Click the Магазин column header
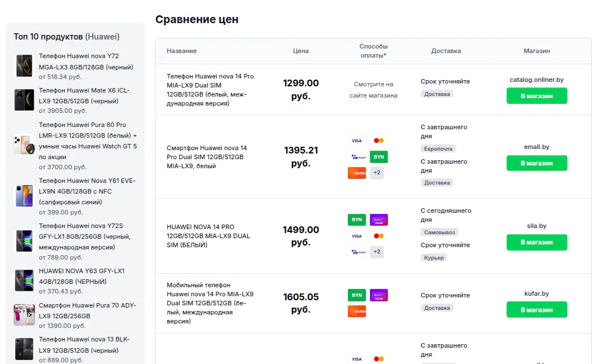 tap(536, 51)
